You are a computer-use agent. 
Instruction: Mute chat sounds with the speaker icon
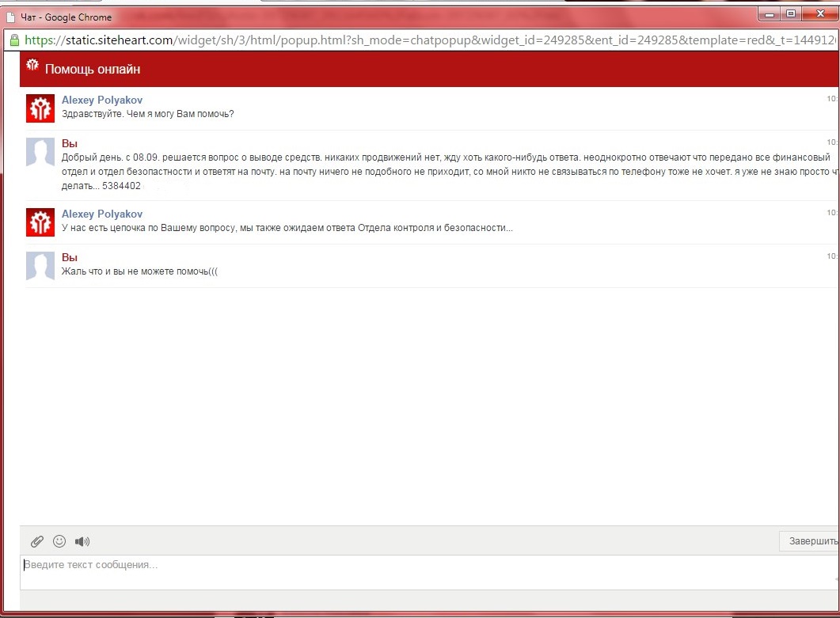(x=82, y=541)
